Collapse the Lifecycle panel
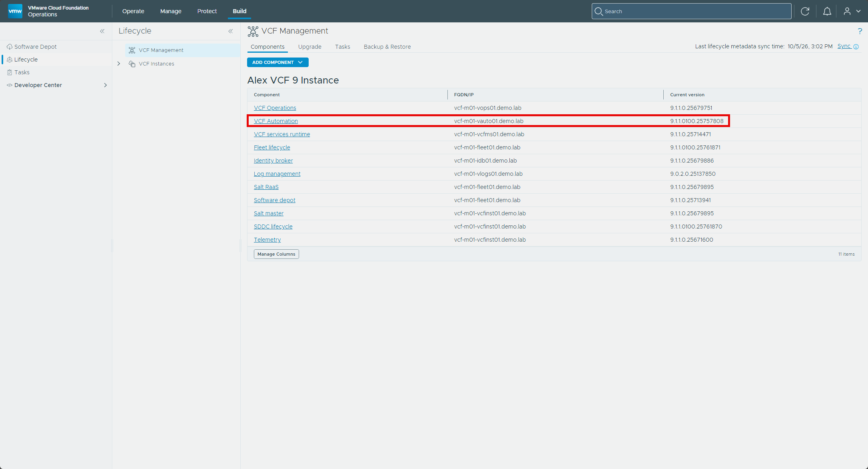 click(x=231, y=31)
